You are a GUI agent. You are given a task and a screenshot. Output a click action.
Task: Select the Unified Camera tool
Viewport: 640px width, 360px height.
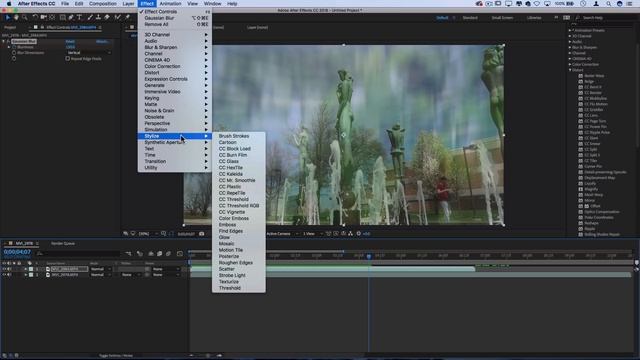tap(43, 18)
